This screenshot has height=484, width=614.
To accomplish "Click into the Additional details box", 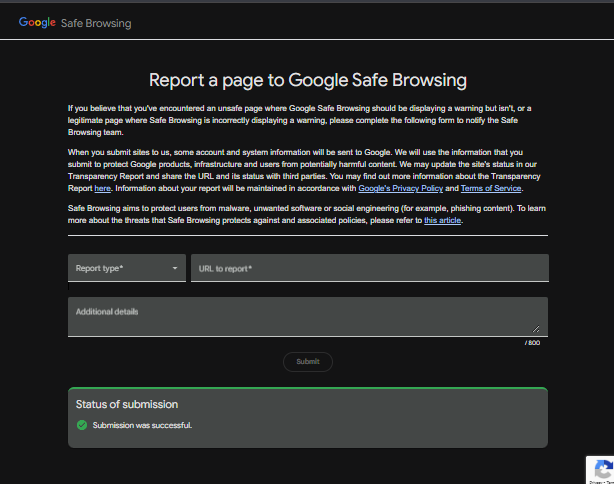I will coord(308,316).
